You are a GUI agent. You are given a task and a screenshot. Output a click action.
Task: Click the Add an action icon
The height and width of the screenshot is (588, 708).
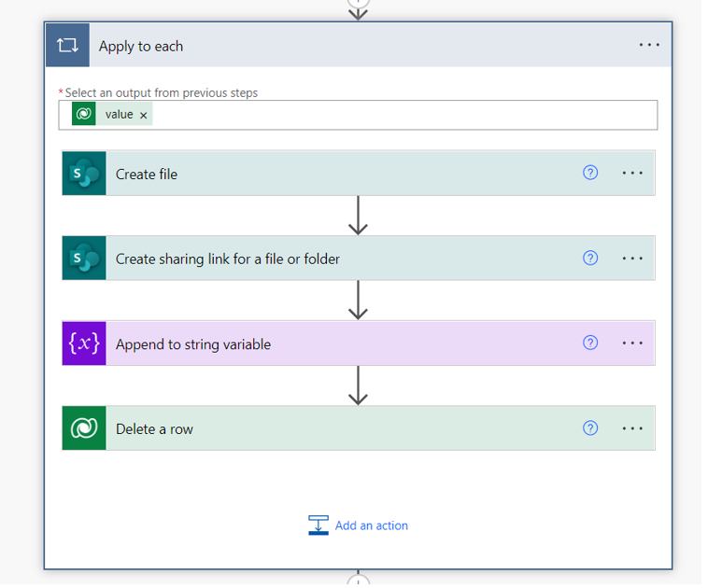pyautogui.click(x=319, y=525)
